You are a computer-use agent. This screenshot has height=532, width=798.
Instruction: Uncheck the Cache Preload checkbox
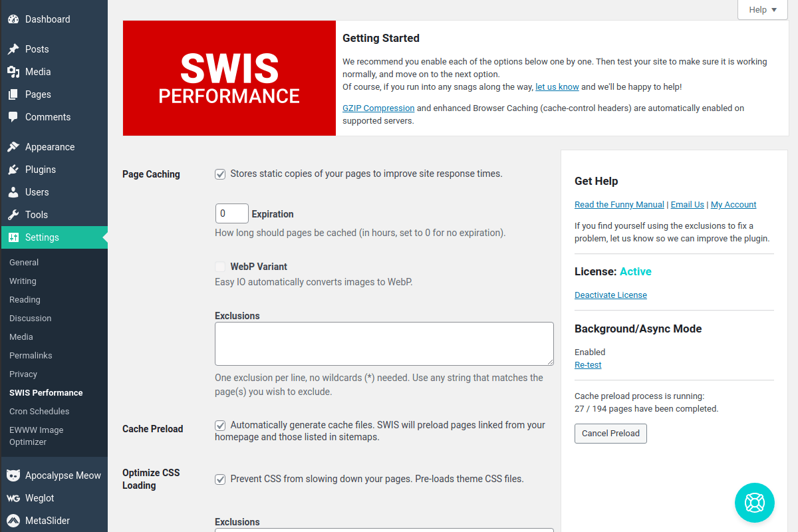point(220,425)
